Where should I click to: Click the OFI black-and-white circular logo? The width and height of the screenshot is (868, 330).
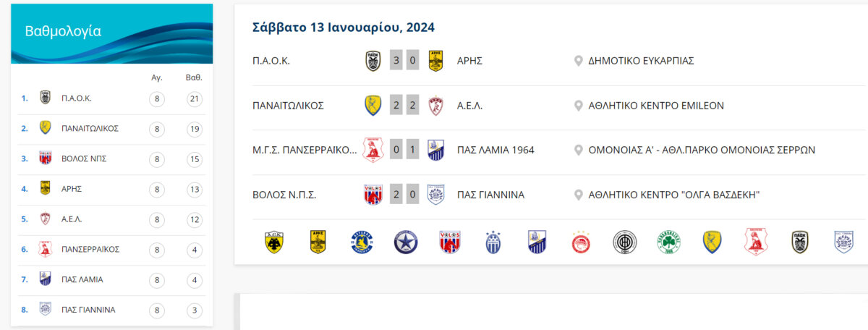(624, 242)
